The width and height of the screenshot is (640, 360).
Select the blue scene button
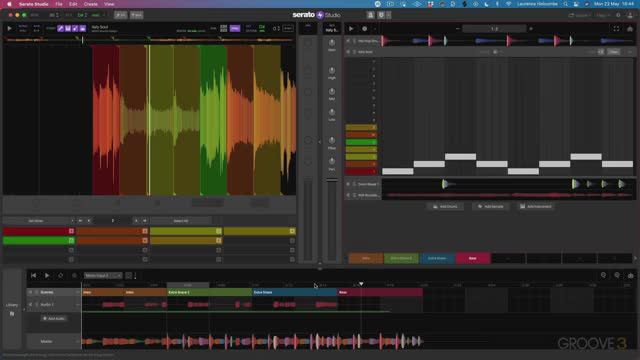[437, 258]
